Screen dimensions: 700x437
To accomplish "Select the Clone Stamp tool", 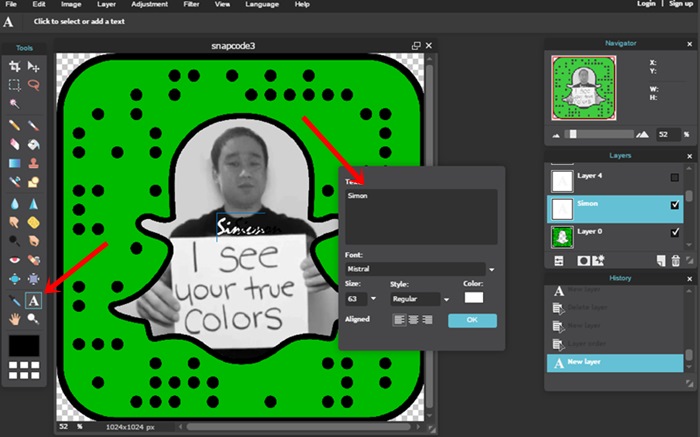I will pos(33,163).
